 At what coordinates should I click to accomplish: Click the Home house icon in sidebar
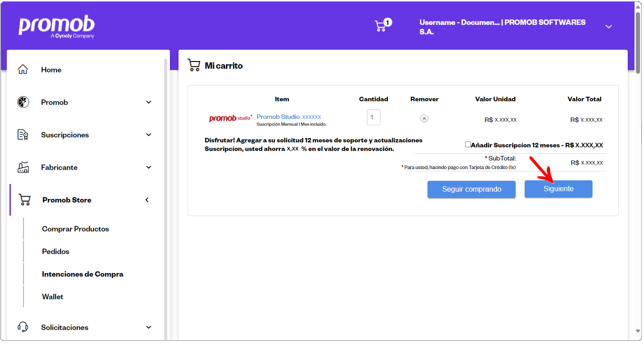click(23, 70)
